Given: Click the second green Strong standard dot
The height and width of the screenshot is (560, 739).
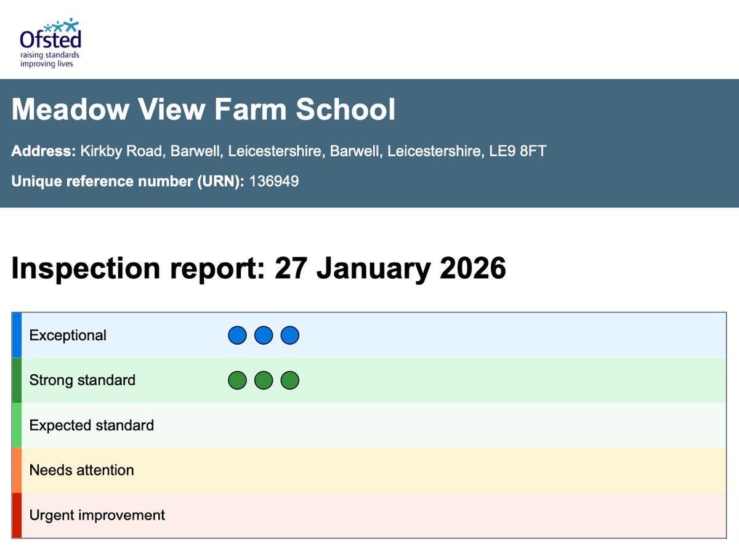Looking at the screenshot, I should click(x=264, y=381).
